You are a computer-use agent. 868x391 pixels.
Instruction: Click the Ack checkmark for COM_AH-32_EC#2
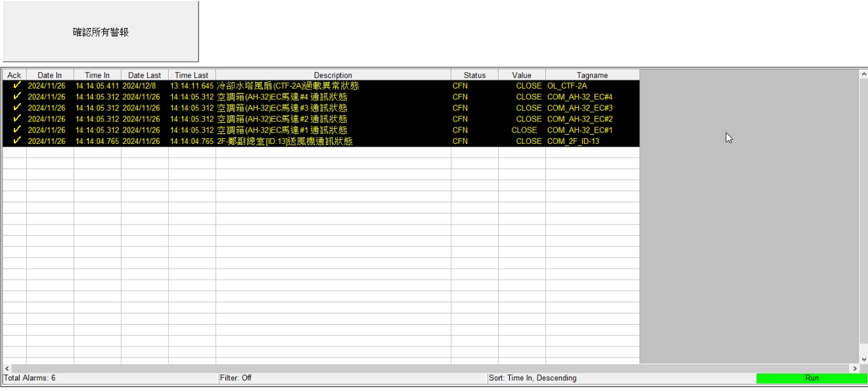tap(16, 119)
